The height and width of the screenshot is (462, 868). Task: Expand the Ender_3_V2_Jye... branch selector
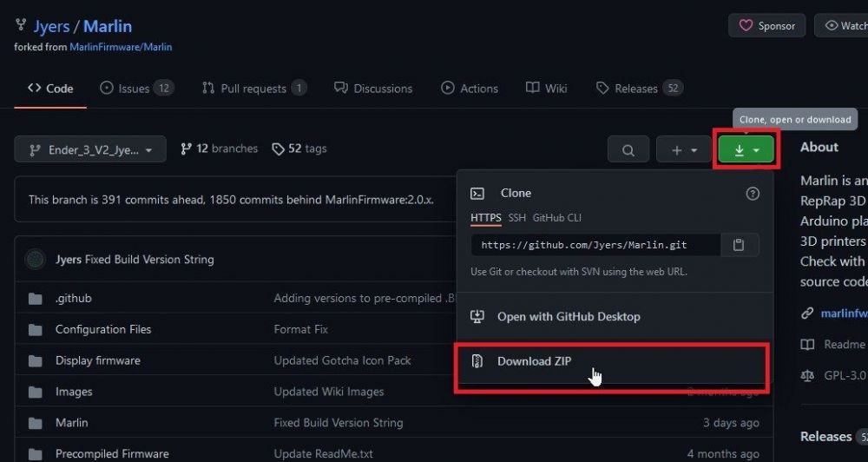coord(90,149)
